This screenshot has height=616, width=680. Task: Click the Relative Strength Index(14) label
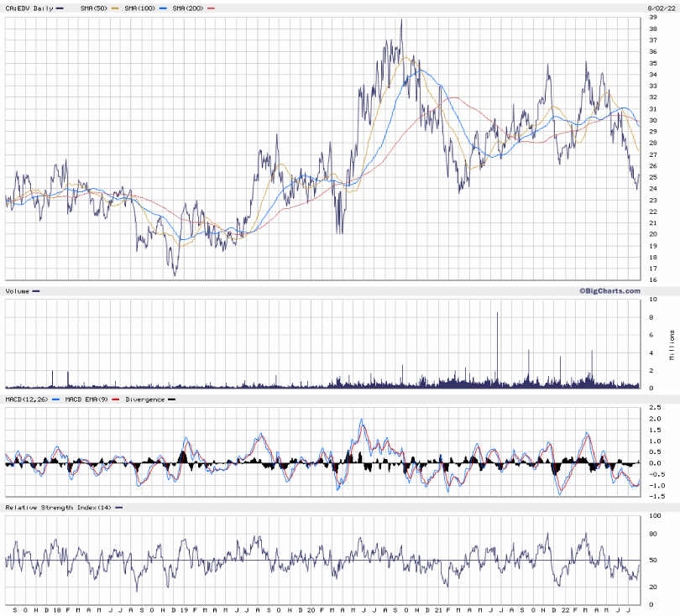pyautogui.click(x=58, y=508)
